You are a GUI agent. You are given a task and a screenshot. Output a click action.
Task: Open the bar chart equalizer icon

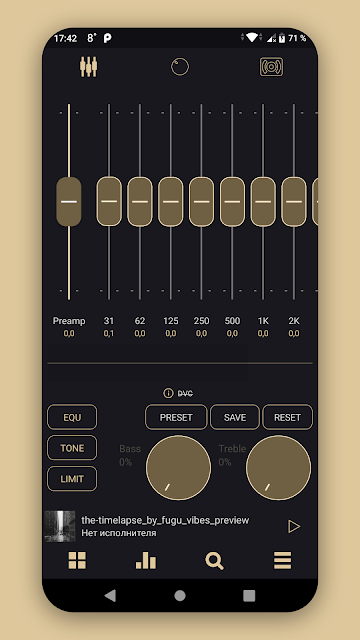(146, 561)
